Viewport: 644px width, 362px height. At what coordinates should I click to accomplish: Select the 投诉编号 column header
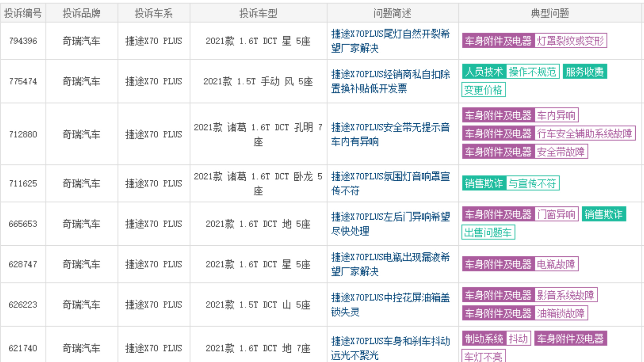(x=23, y=13)
